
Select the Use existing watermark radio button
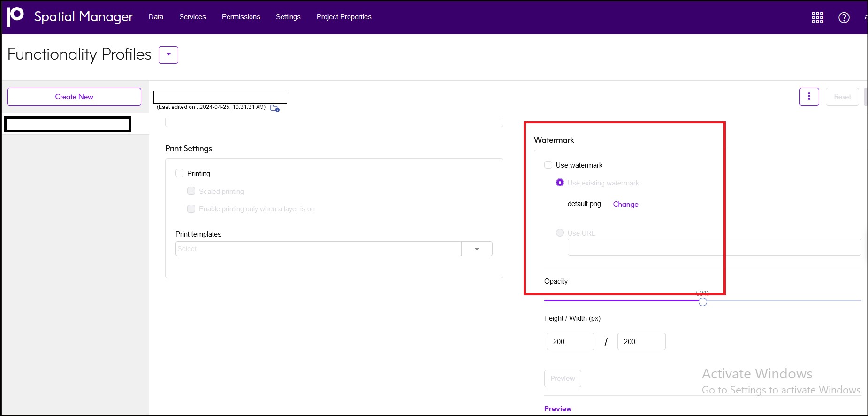[x=560, y=183]
